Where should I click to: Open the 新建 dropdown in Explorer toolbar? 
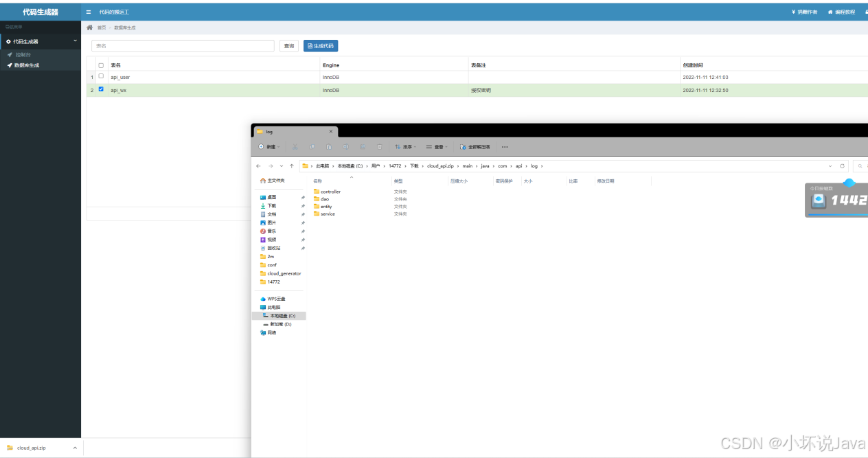click(269, 147)
